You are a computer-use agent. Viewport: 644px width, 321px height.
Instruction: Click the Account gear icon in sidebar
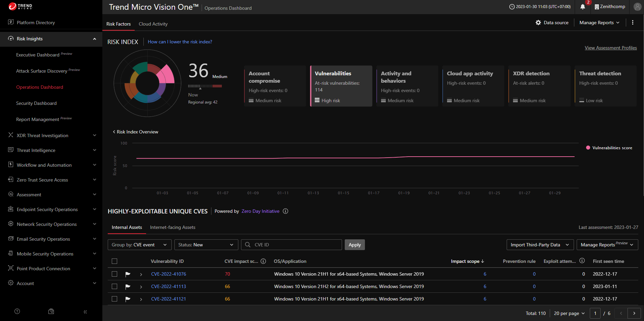[11, 283]
